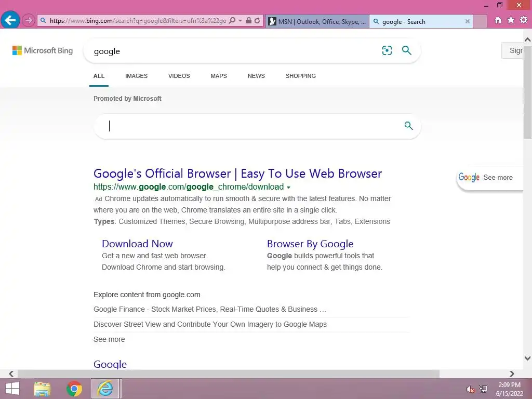Open the address bar autocomplete dropdown arrow

coord(240,21)
